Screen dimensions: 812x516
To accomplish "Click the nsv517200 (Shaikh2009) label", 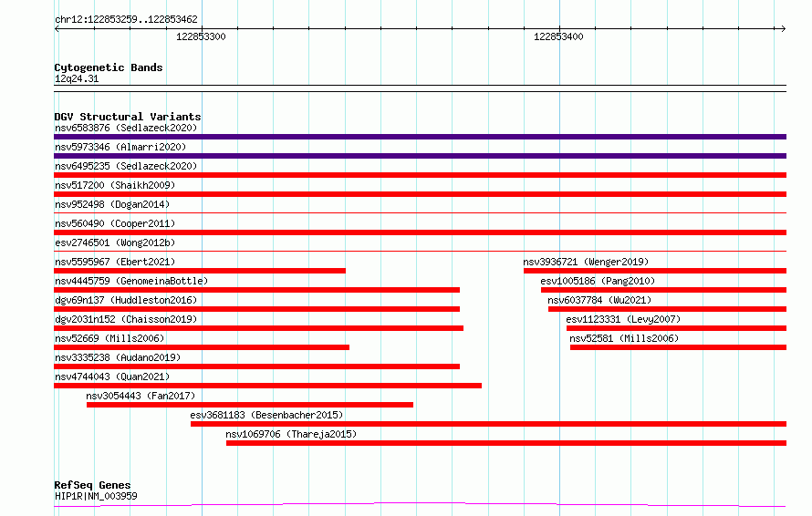I will click(x=115, y=185).
